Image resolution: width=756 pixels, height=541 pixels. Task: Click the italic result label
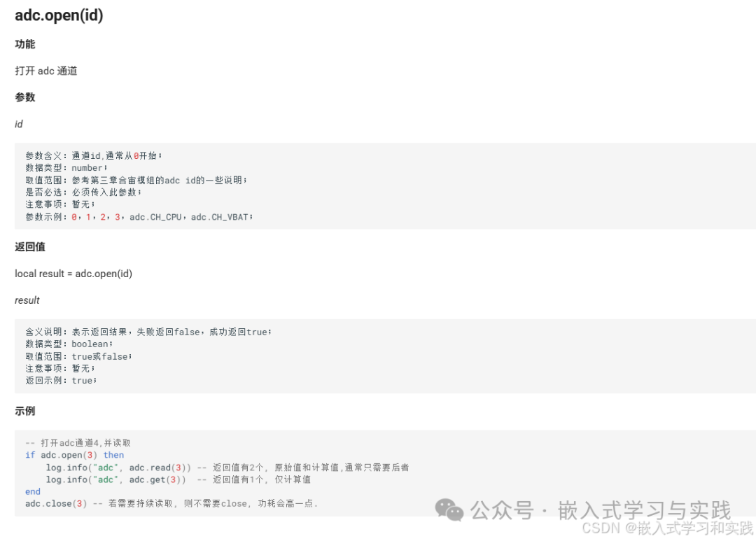coord(26,300)
